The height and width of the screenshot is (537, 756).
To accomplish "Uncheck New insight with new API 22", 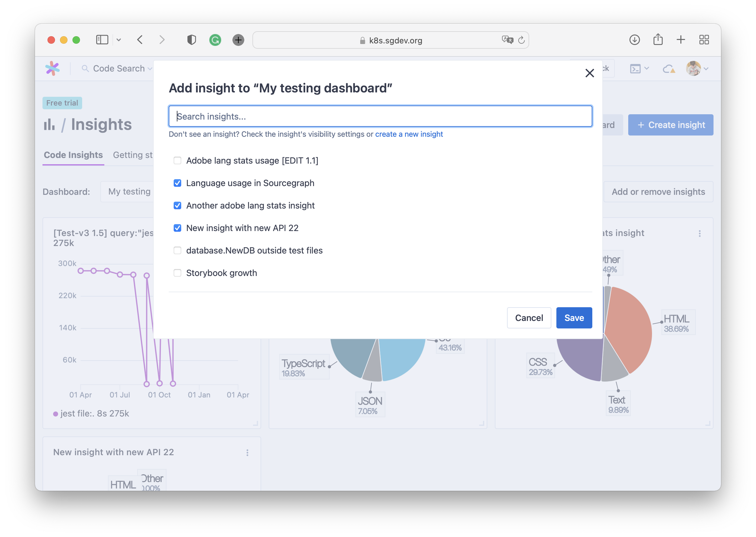I will pyautogui.click(x=177, y=228).
